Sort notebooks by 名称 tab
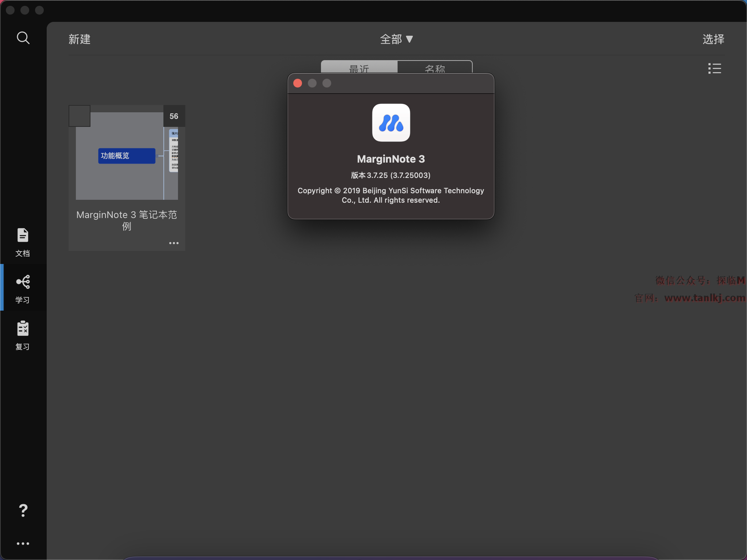 tap(435, 67)
